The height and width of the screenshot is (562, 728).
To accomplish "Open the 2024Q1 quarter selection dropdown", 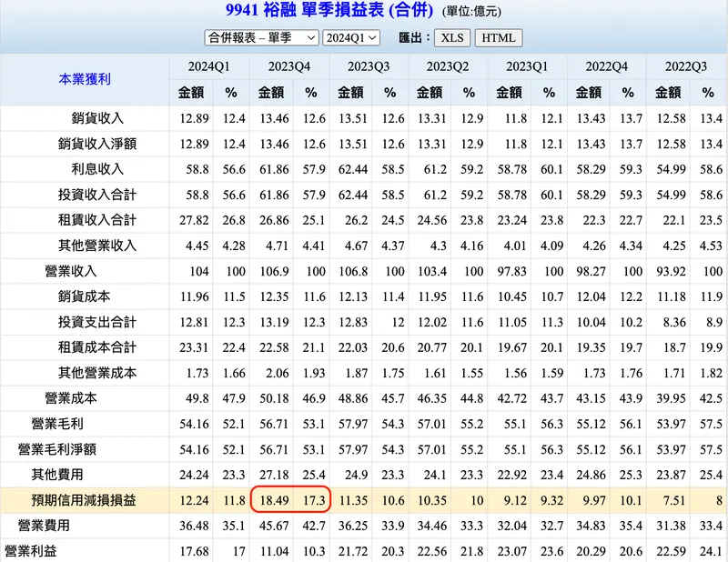I will [351, 37].
